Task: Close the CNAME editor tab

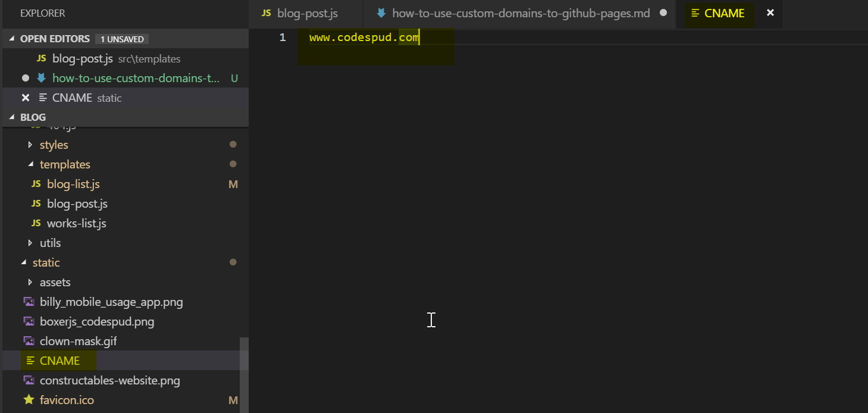Action: (770, 12)
